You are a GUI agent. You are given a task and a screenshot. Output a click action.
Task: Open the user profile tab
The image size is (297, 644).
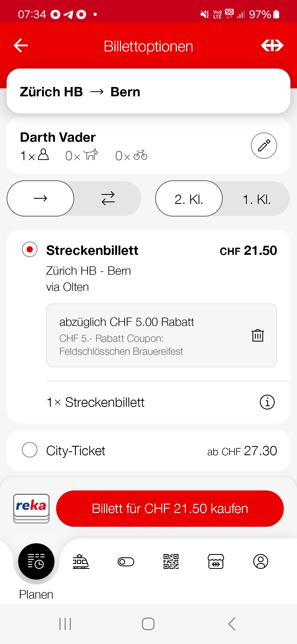(260, 561)
